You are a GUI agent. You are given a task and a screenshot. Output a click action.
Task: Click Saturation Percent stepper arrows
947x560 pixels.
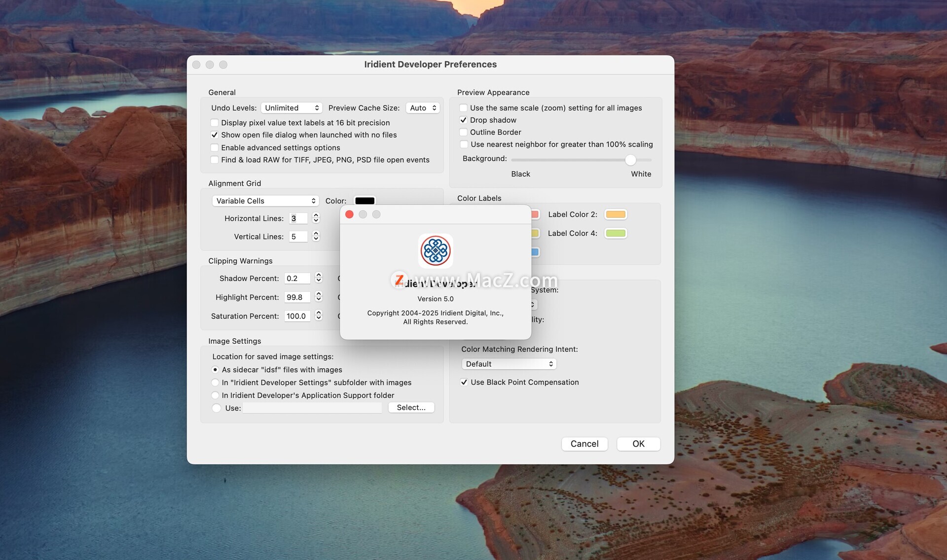point(319,315)
